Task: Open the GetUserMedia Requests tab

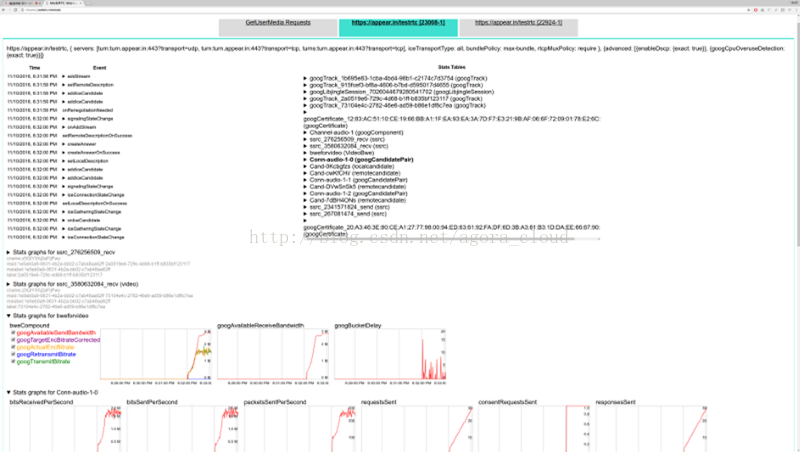Action: pos(278,28)
